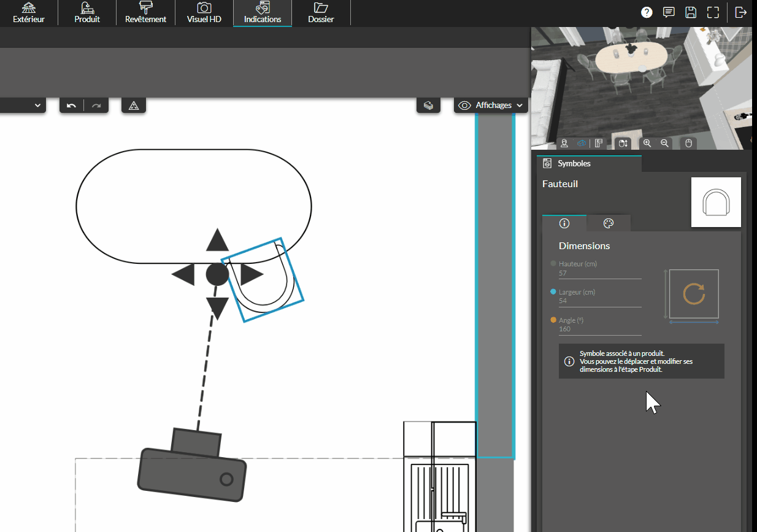Zoom in on the 3D preview

point(647,143)
